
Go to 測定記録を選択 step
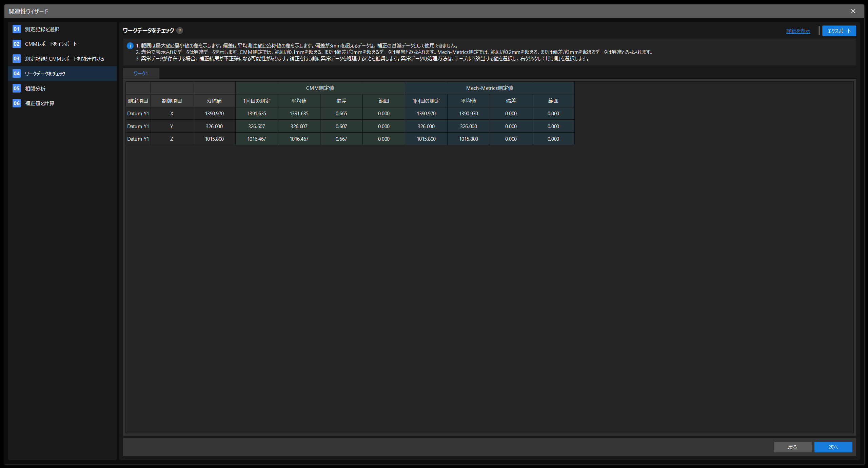pyautogui.click(x=62, y=29)
